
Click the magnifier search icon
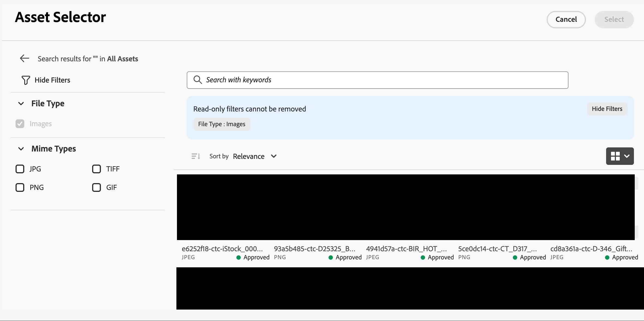197,80
